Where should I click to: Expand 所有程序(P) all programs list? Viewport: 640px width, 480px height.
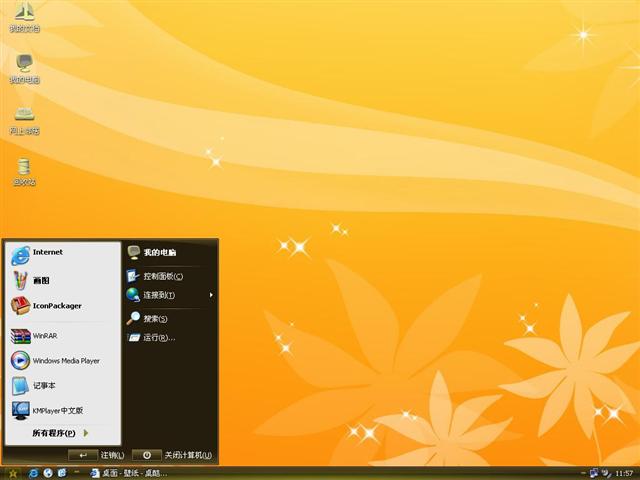tap(60, 433)
